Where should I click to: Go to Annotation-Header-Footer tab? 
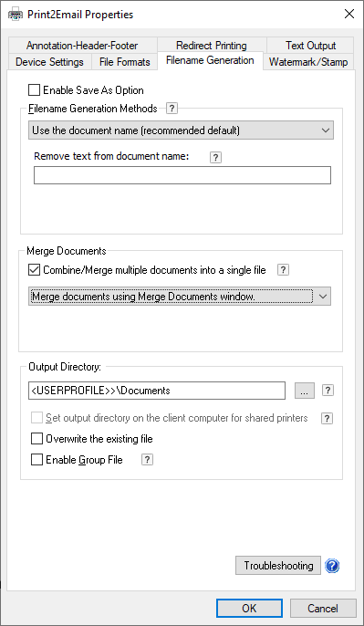(82, 46)
